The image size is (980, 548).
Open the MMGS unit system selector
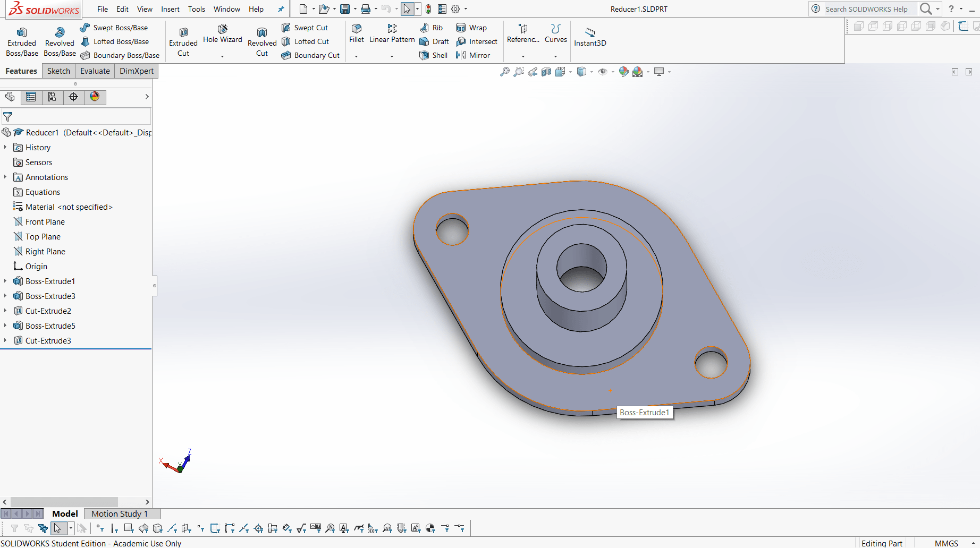946,543
